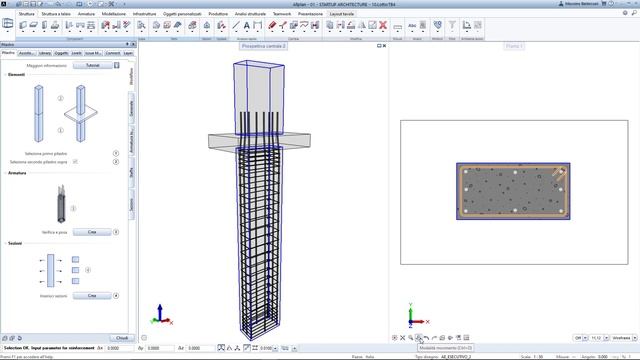Select bottom section checkbox in Sezioni

pos(76,281)
